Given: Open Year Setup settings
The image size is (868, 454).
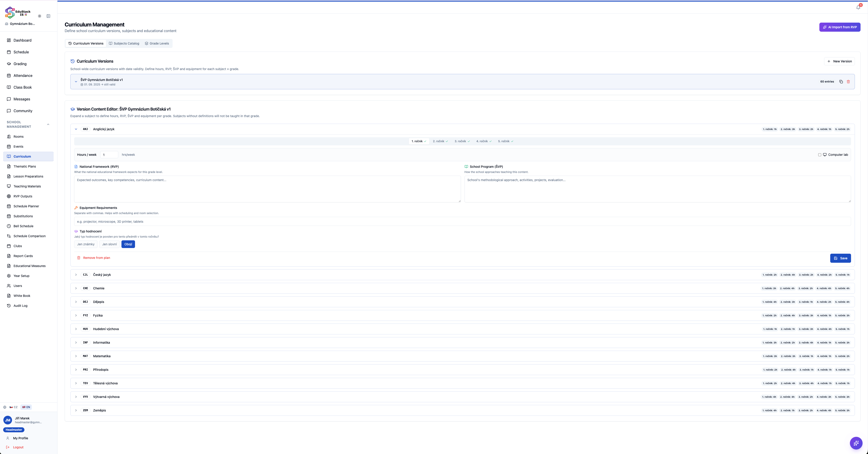Looking at the screenshot, I should click(x=28, y=276).
